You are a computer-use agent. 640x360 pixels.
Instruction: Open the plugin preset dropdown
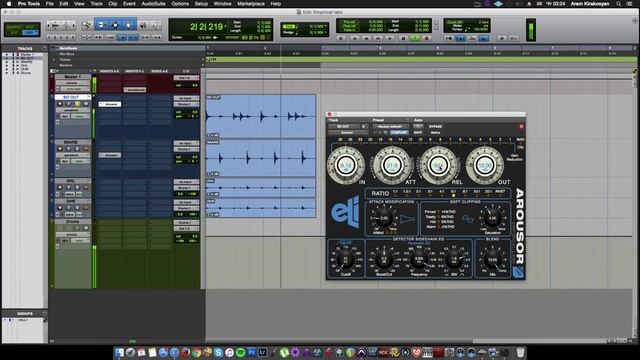[x=390, y=127]
